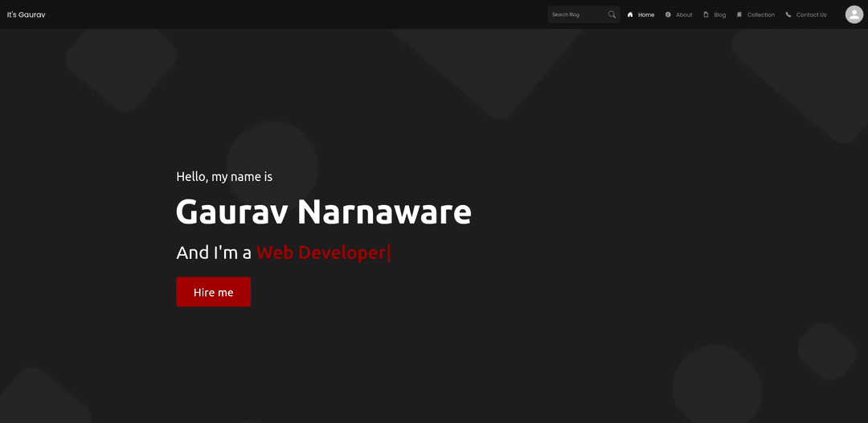Screen dimensions: 868x423
Task: Click the Home house icon
Action: [x=630, y=15]
